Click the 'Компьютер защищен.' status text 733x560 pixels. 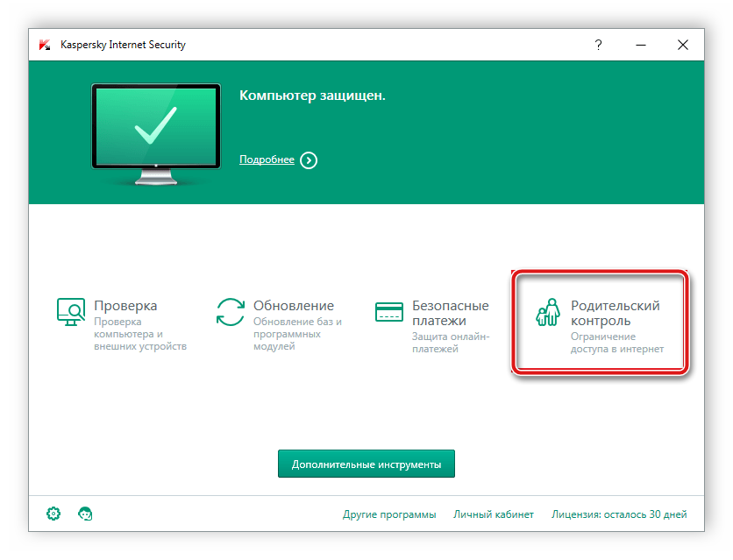[x=312, y=96]
